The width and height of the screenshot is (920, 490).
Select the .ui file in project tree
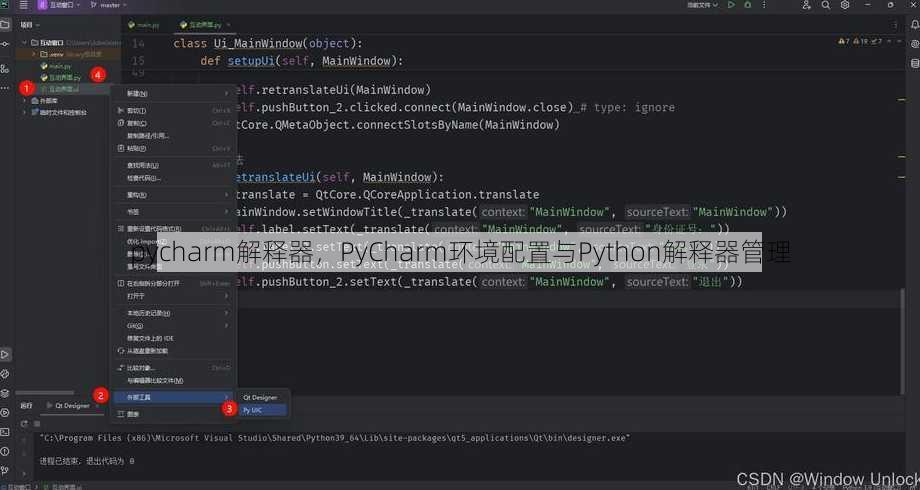(x=60, y=89)
